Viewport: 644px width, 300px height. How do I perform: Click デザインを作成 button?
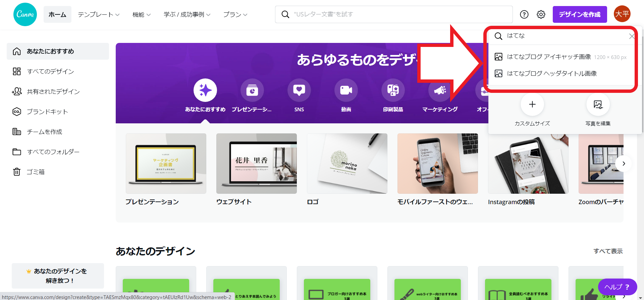tap(580, 14)
